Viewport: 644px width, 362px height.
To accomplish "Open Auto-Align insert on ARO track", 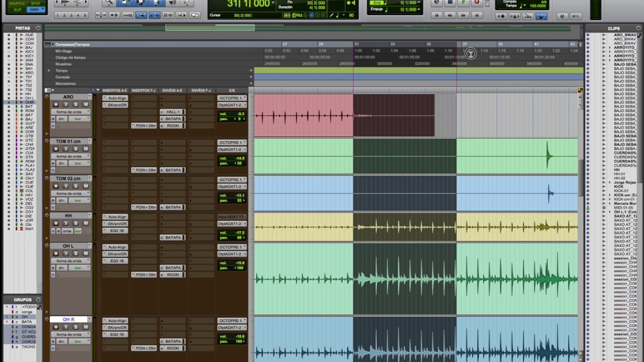I will [116, 98].
